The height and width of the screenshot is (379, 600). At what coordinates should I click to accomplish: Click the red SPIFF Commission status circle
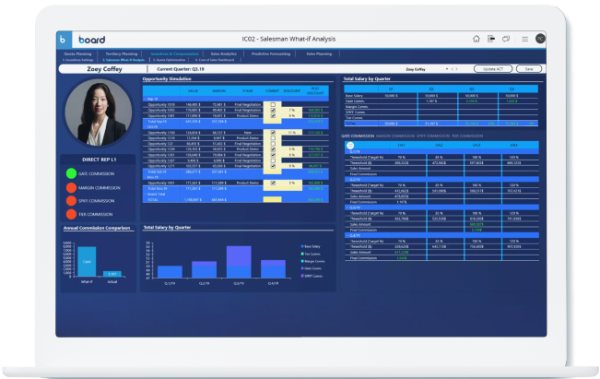[71, 201]
